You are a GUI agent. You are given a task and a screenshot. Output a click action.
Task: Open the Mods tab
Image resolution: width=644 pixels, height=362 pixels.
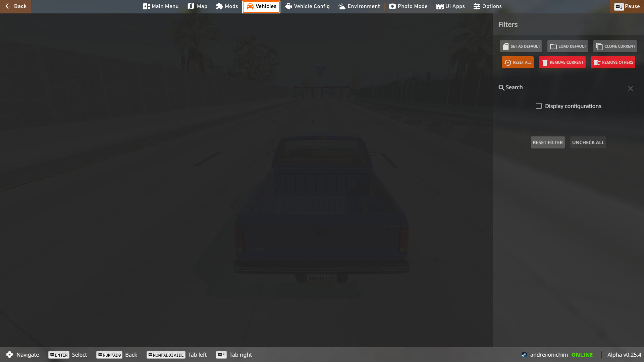227,6
